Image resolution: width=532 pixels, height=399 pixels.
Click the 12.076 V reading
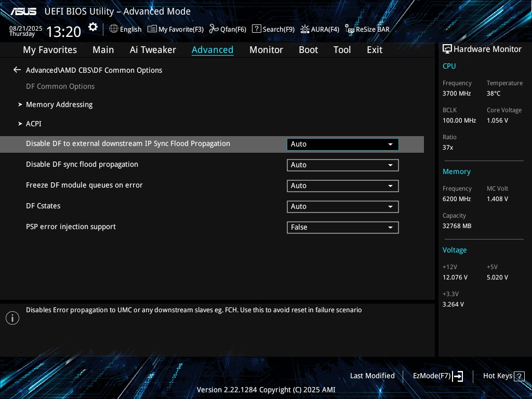[455, 277]
